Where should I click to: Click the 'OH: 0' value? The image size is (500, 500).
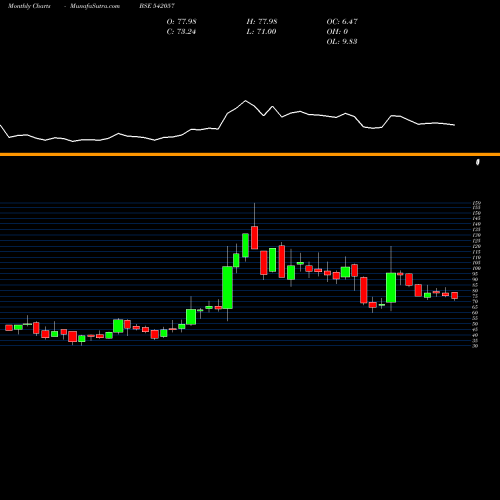coord(337,32)
